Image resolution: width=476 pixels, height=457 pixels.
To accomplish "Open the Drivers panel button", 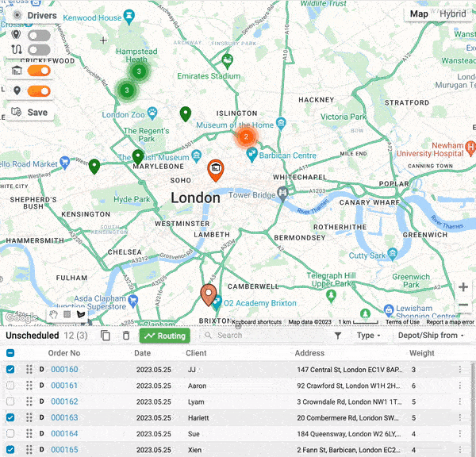I will click(x=36, y=15).
